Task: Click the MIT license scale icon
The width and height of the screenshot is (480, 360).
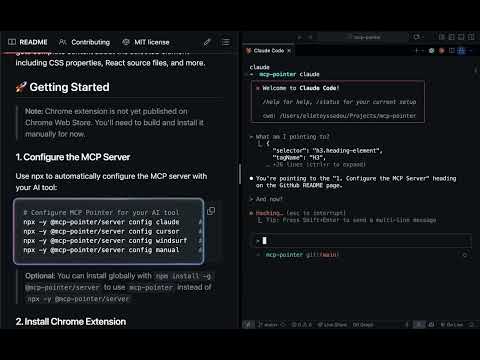Action: [x=126, y=42]
